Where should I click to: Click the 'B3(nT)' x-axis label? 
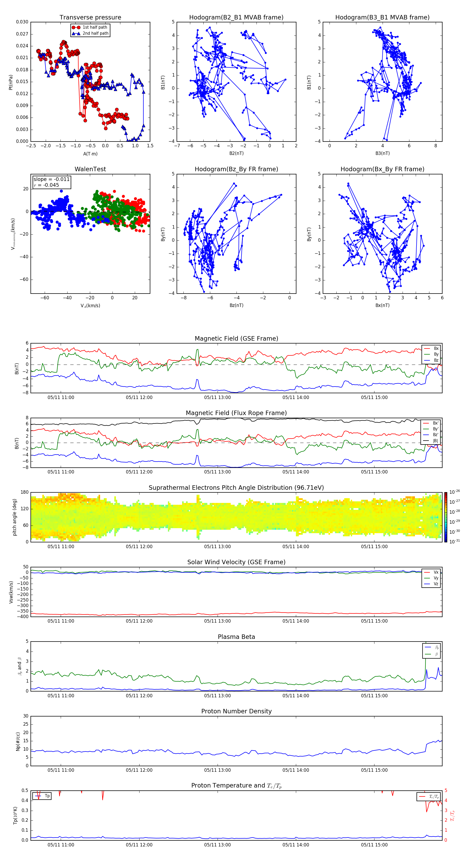(382, 153)
